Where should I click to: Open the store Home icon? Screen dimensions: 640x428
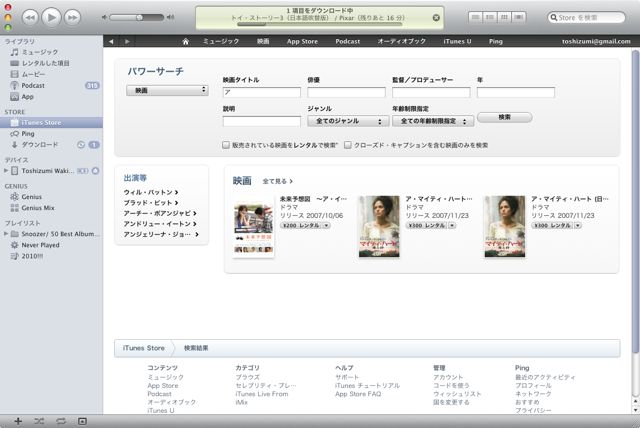(x=185, y=41)
